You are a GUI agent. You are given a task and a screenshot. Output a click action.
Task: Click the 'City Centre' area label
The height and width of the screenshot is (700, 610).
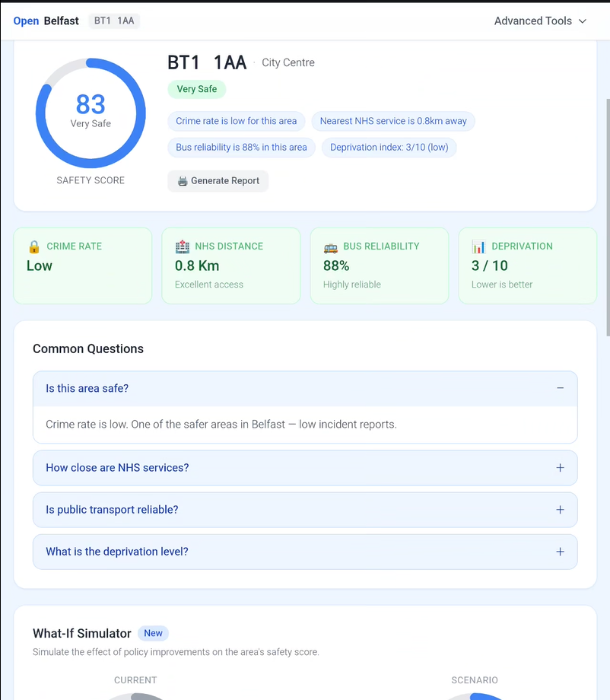pos(288,62)
